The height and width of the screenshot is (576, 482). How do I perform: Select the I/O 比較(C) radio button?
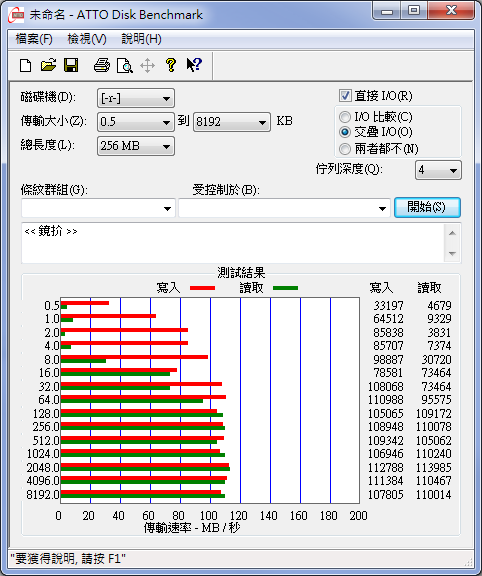pyautogui.click(x=345, y=117)
